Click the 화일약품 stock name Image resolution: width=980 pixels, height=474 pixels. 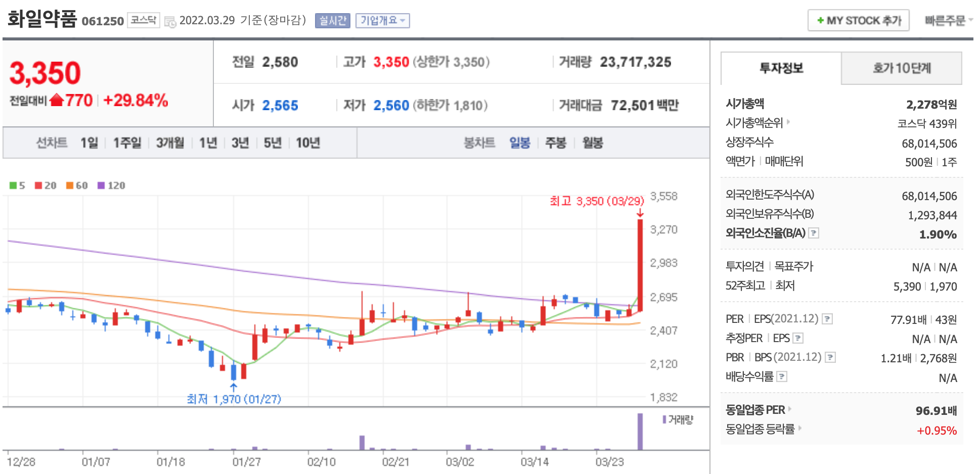[x=42, y=19]
